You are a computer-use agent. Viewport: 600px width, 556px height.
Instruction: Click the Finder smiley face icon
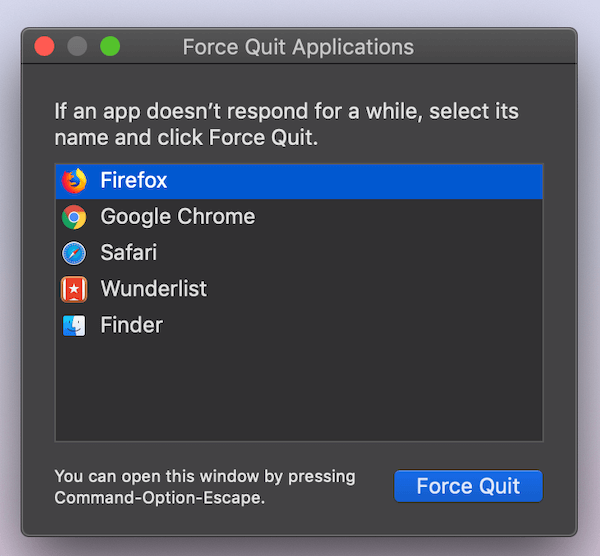tap(74, 326)
